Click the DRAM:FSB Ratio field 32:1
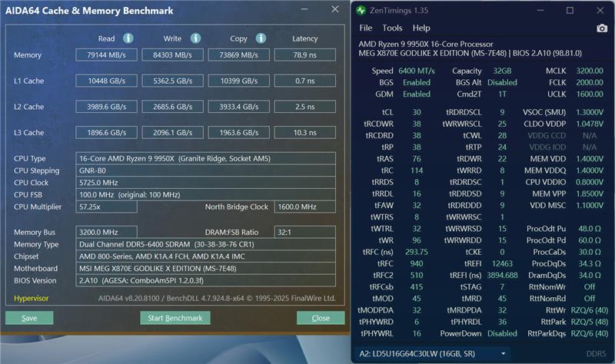The image size is (615, 364). [x=304, y=232]
